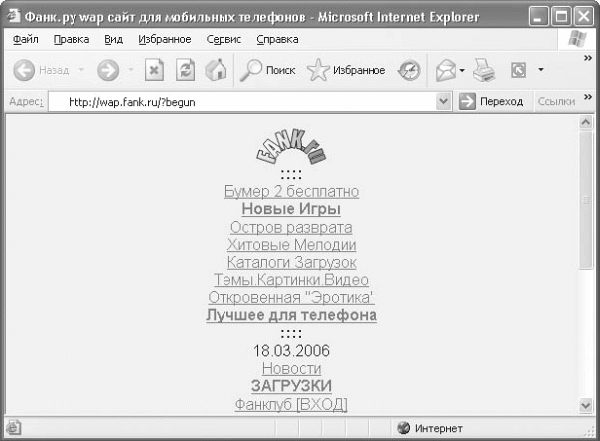Close the Internet Explorer window
Viewport: 600px width, 441px height.
pyautogui.click(x=584, y=17)
